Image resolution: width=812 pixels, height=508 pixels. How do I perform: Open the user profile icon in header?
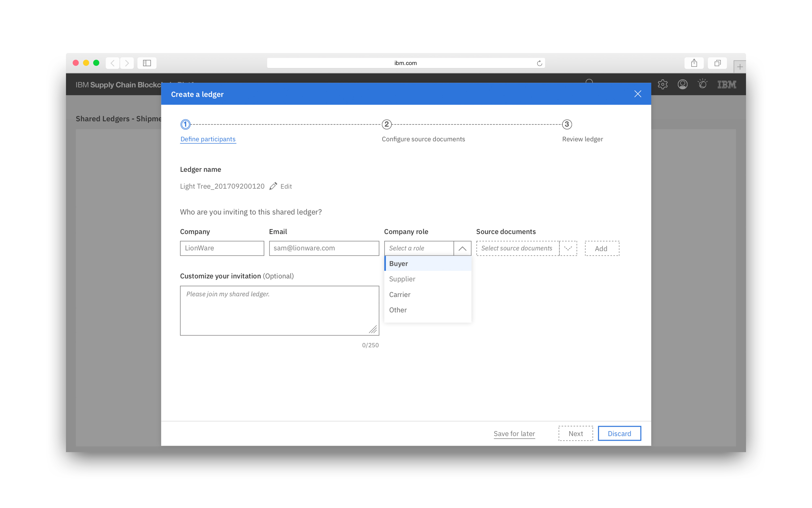coord(682,84)
